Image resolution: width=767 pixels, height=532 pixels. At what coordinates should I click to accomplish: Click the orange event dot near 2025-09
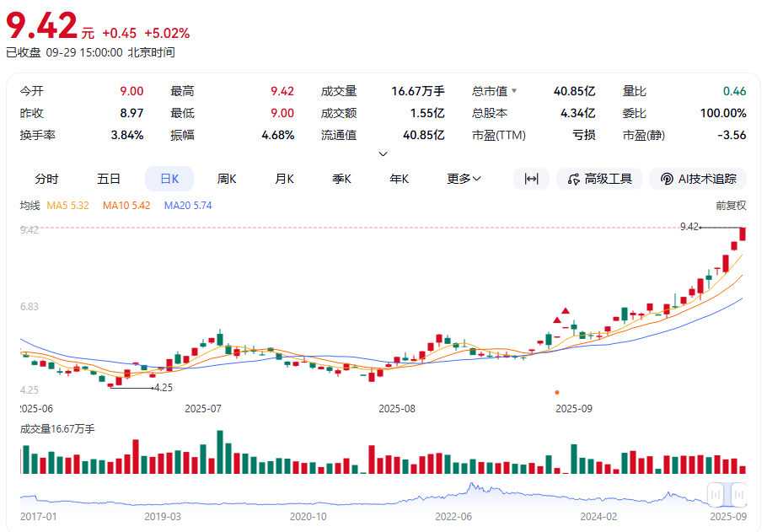click(557, 392)
